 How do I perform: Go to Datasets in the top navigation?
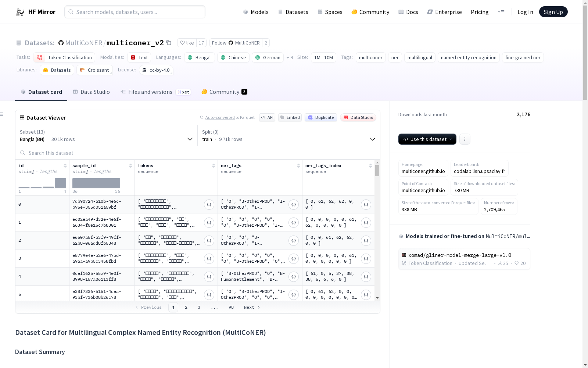[293, 12]
